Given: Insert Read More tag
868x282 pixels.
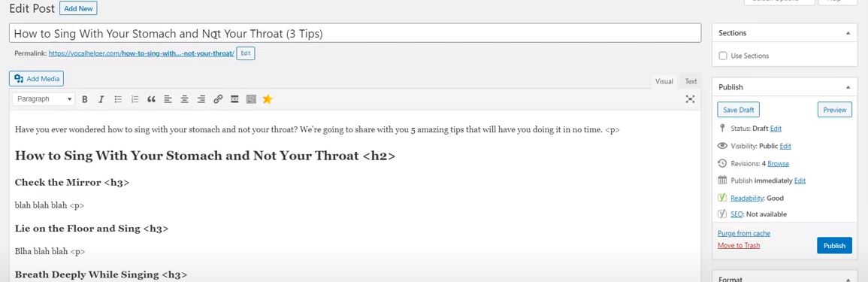Looking at the screenshot, I should click(234, 99).
